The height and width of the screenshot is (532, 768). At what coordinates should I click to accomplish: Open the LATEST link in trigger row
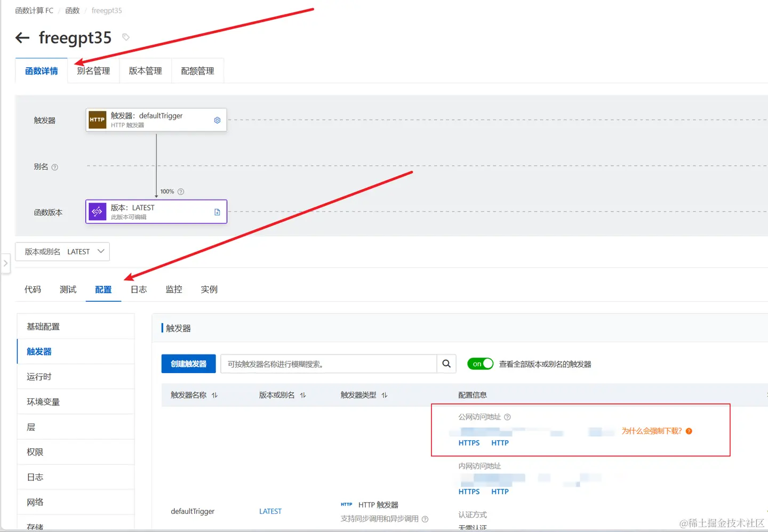point(270,511)
